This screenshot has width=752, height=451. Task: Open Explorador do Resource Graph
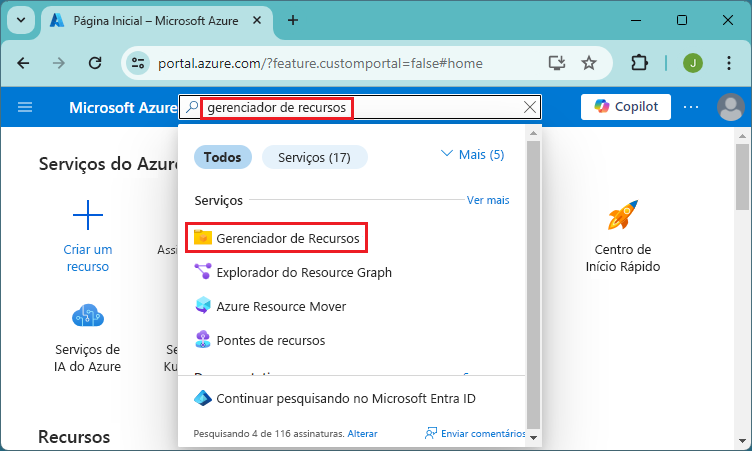click(x=304, y=272)
